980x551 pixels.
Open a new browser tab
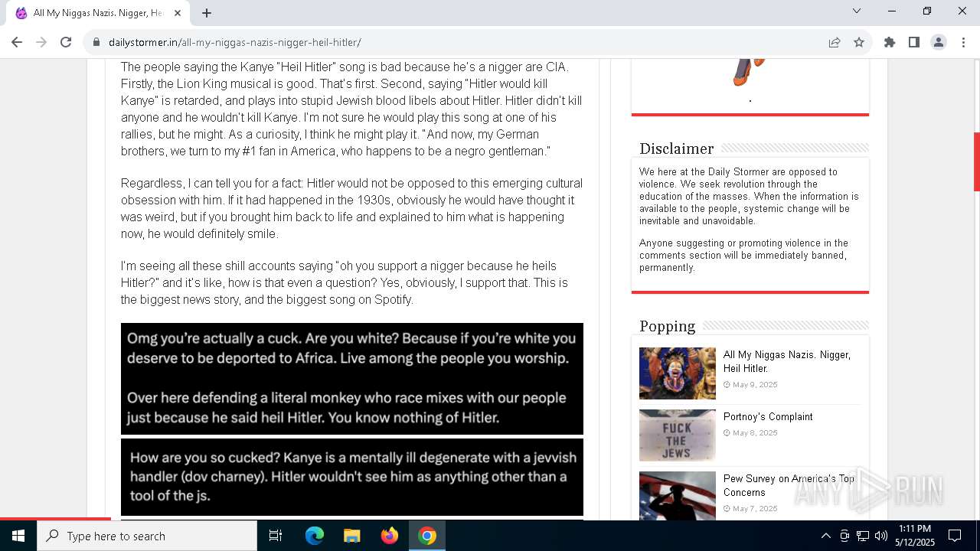click(207, 13)
